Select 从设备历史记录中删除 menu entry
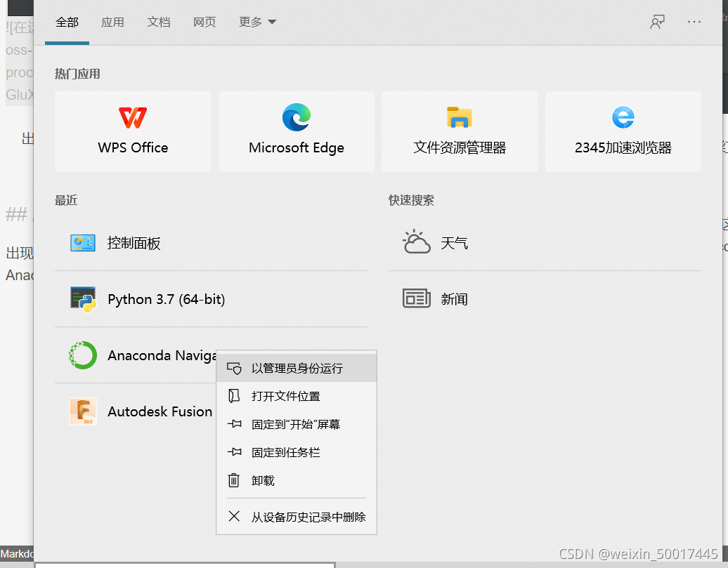Screen dimensions: 728x568 (297, 517)
